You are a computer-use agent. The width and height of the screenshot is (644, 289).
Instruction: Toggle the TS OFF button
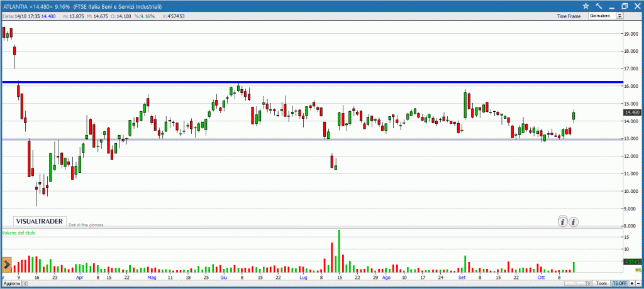[619, 283]
